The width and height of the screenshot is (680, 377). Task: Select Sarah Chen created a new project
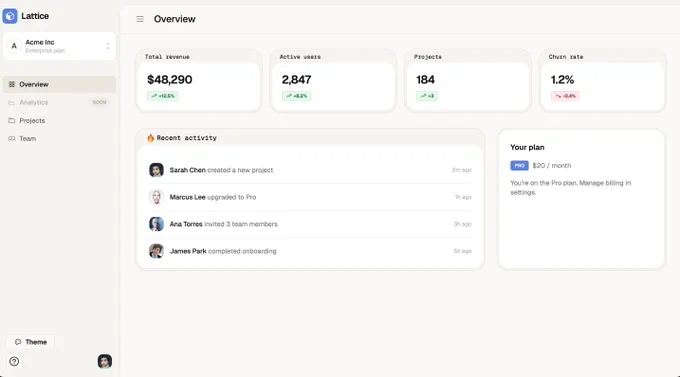click(x=310, y=170)
